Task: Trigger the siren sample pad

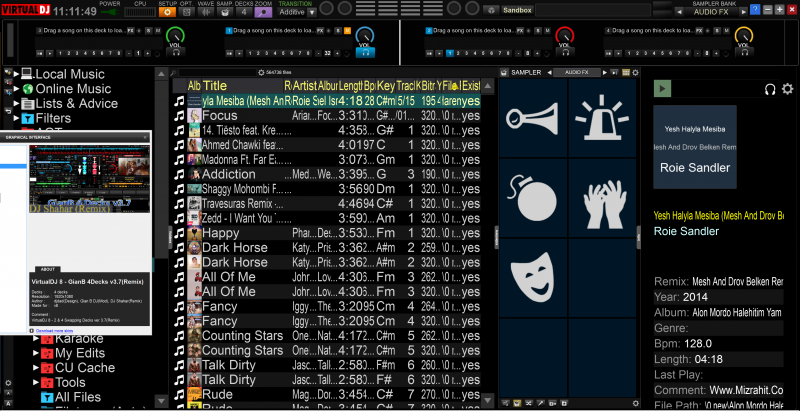Action: click(602, 117)
